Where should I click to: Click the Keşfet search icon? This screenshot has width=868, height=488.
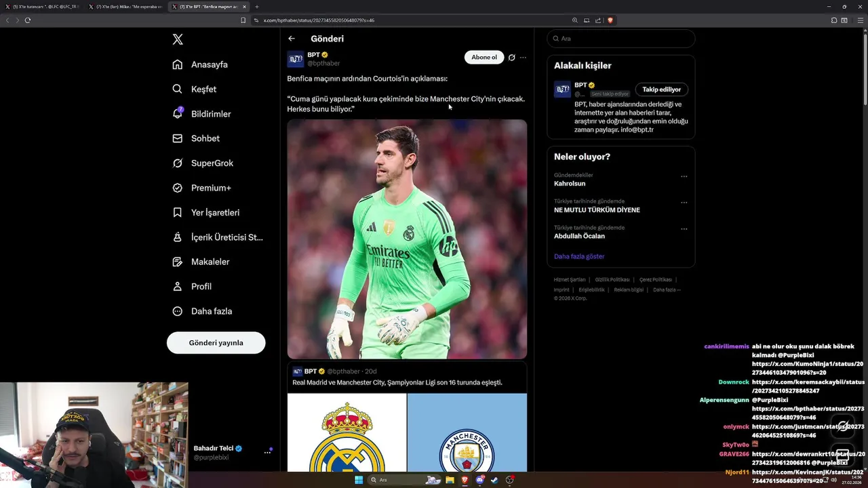177,89
